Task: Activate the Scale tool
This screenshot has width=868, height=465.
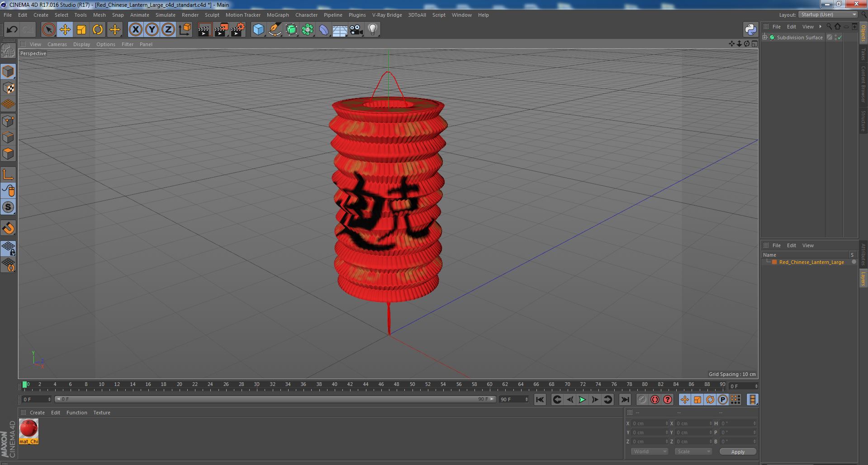Action: tap(81, 30)
